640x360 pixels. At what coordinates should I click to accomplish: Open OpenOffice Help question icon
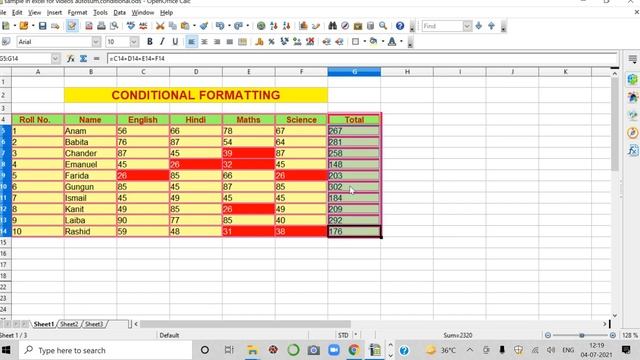(400, 26)
